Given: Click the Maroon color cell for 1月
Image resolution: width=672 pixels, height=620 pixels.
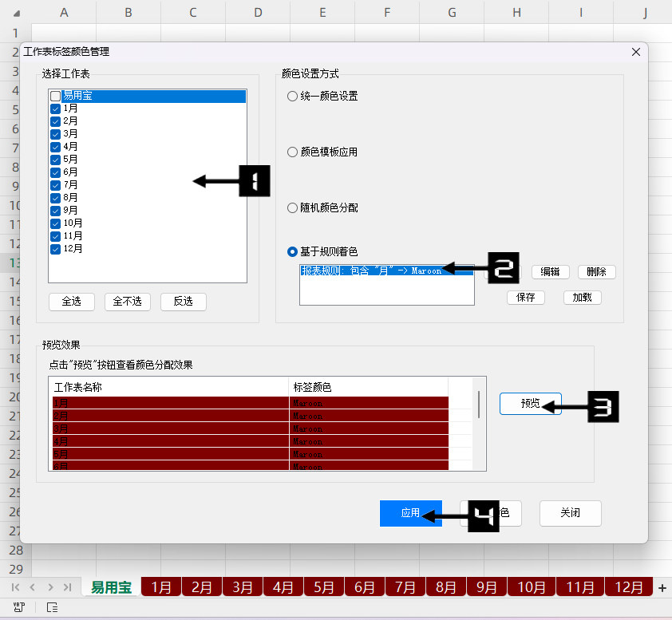Looking at the screenshot, I should click(367, 403).
